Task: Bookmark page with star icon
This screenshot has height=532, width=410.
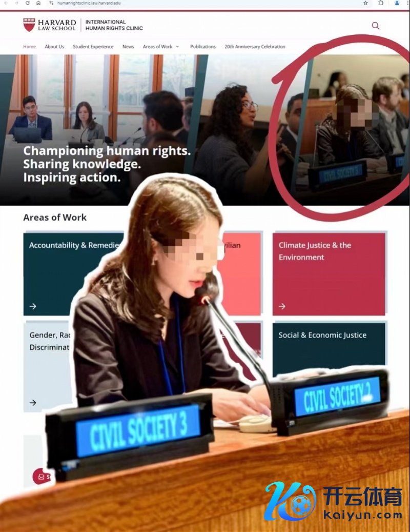Action: [x=365, y=3]
